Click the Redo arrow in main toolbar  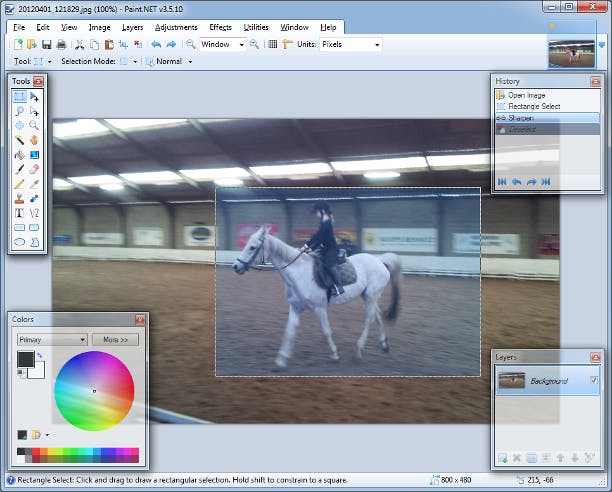(171, 44)
